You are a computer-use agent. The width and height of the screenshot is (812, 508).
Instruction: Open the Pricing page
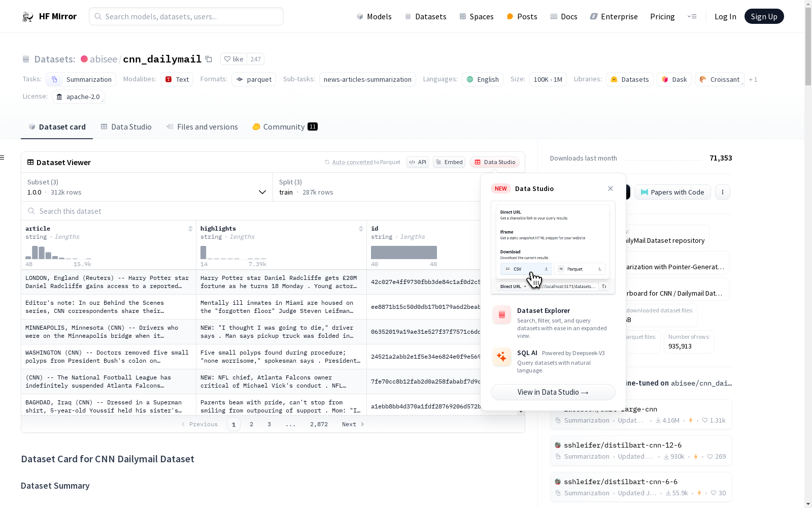point(662,16)
